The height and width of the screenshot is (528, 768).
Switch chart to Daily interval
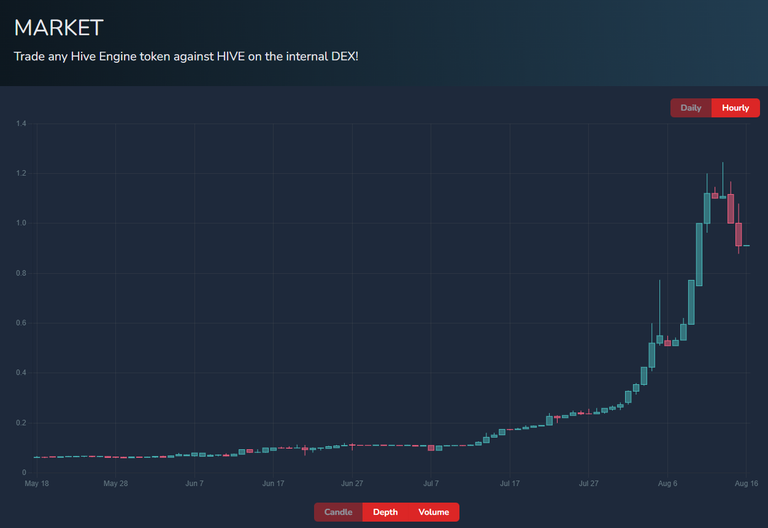click(x=691, y=108)
